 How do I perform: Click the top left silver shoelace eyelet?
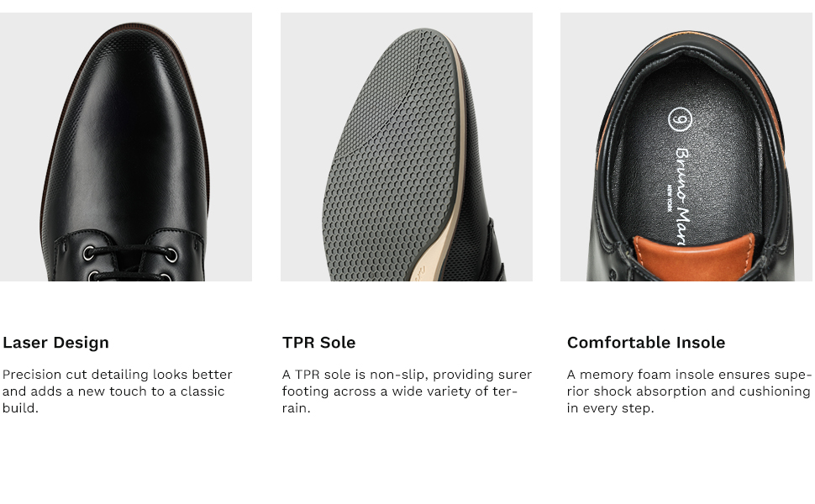point(89,253)
